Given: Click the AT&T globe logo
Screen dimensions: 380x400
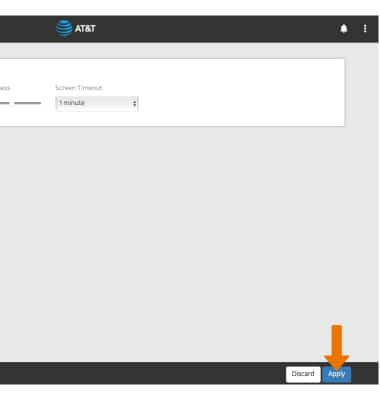Looking at the screenshot, I should coord(64,28).
